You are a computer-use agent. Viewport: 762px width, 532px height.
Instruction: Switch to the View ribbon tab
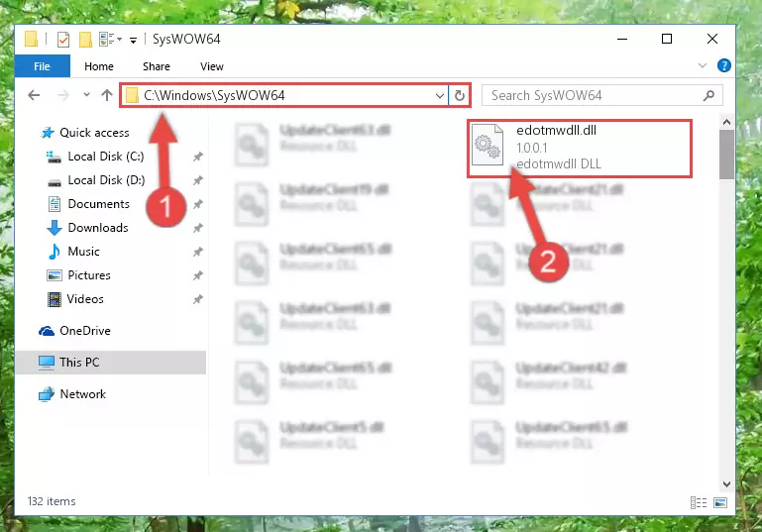pyautogui.click(x=212, y=66)
